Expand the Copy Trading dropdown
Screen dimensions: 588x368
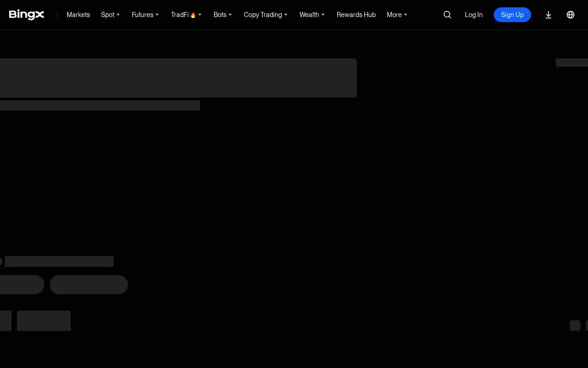[266, 15]
